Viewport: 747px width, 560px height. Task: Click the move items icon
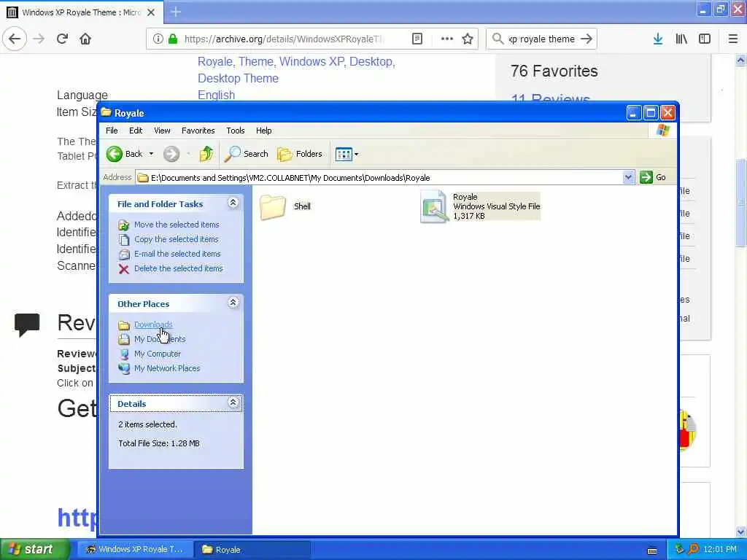[x=124, y=225]
